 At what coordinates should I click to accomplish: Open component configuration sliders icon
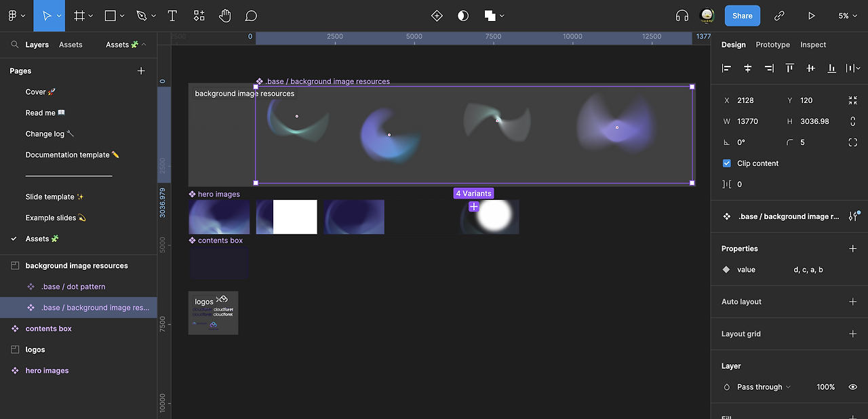point(853,216)
